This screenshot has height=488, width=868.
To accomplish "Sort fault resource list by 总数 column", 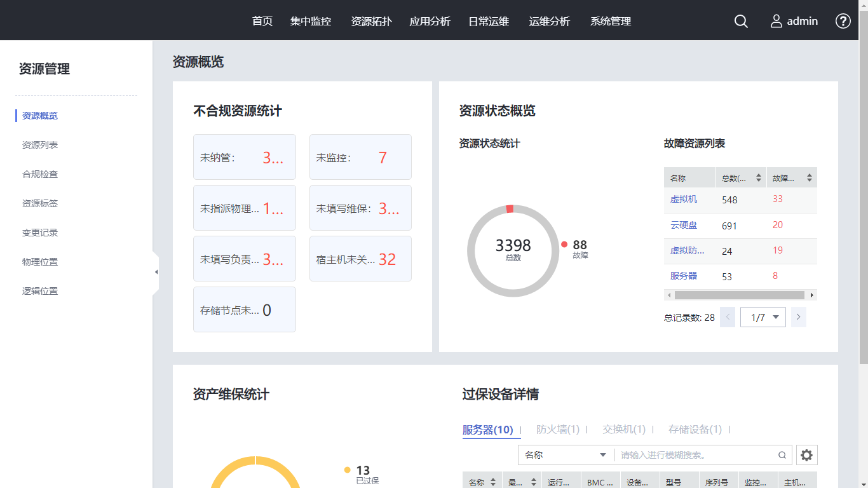I will 758,179.
